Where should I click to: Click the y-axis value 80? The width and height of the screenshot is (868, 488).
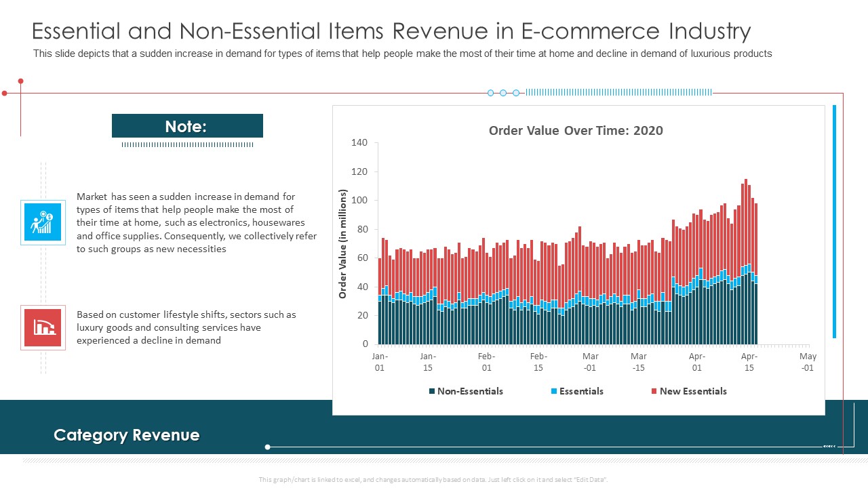361,229
